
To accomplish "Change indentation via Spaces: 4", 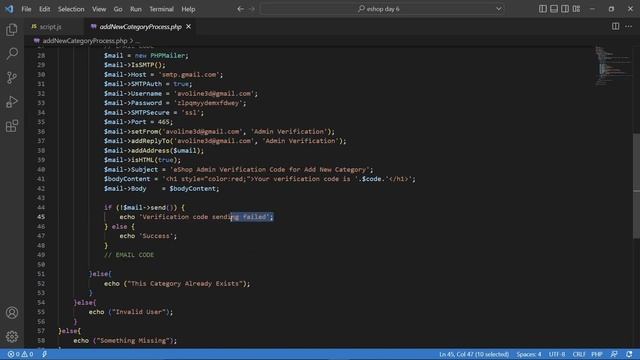I will click(529, 354).
